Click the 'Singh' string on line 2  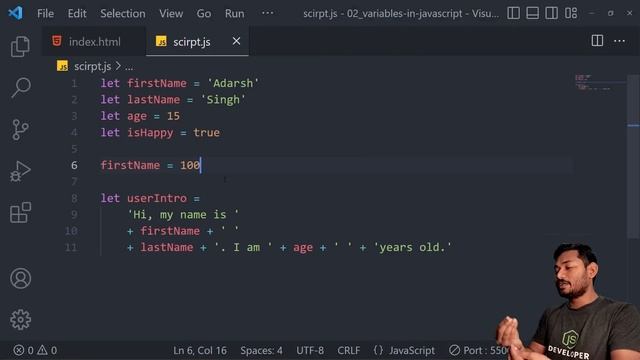(x=223, y=100)
